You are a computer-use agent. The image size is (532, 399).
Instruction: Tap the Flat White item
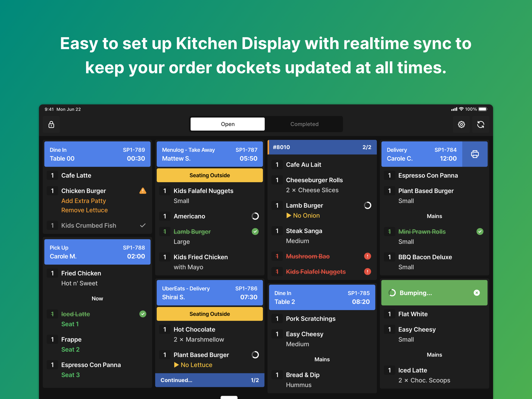click(x=434, y=314)
